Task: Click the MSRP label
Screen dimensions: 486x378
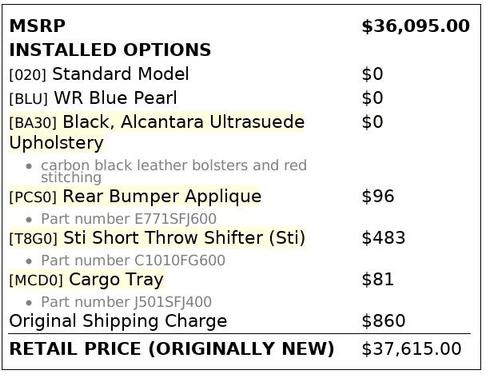Action: 37,26
